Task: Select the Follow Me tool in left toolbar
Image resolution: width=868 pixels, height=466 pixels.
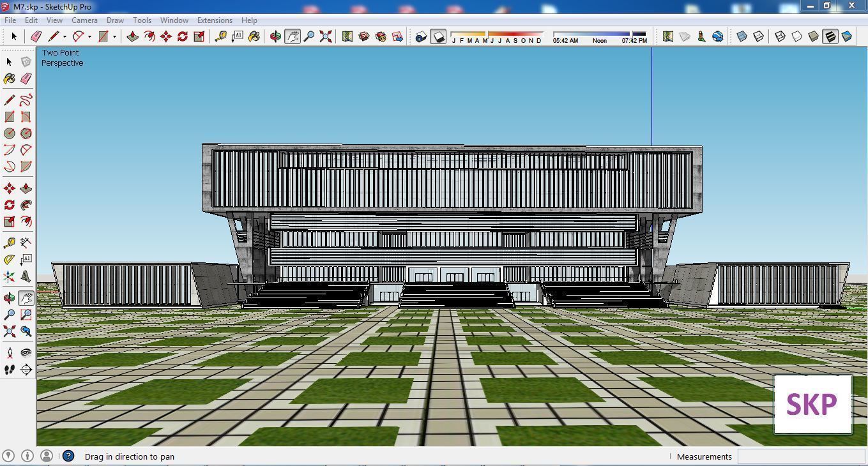Action: (26, 205)
